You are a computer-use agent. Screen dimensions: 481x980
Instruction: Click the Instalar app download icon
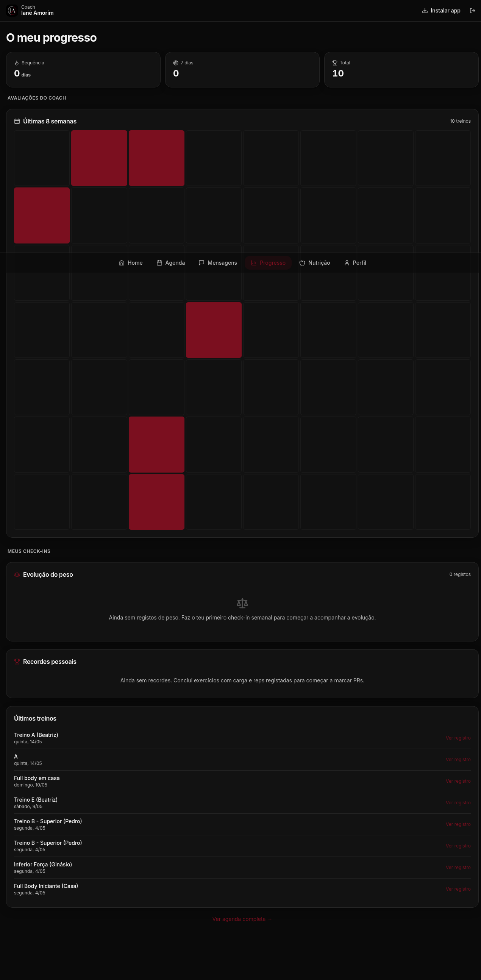point(425,11)
